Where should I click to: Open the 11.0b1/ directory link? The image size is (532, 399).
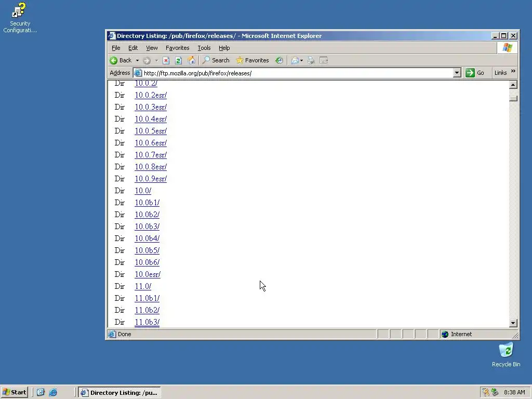pos(147,298)
